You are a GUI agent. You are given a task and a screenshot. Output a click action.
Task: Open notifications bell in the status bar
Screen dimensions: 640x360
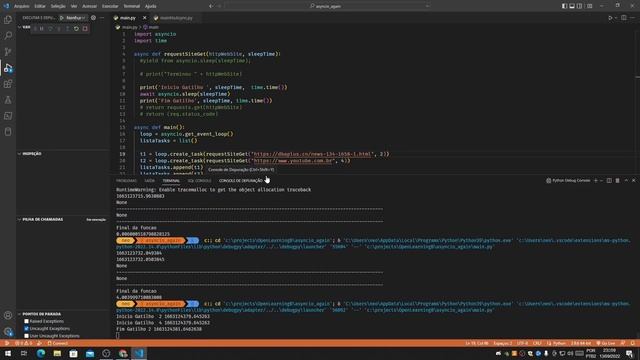633,343
